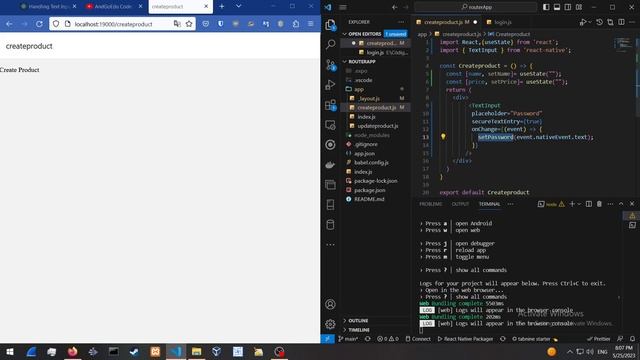Open the Customize Layout icon
The image size is (640, 360).
pos(579,7)
